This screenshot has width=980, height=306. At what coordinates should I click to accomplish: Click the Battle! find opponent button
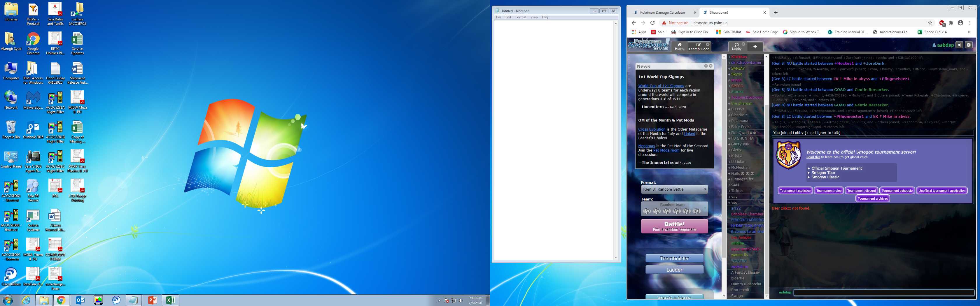pos(674,226)
